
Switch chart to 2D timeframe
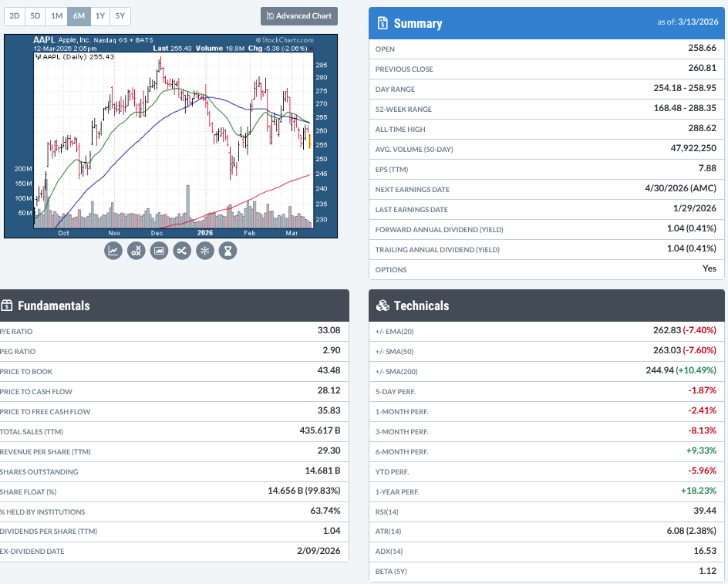15,16
